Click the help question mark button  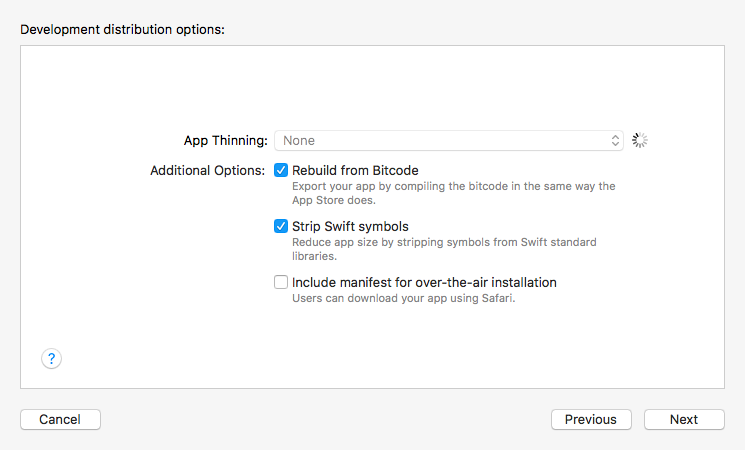(52, 358)
